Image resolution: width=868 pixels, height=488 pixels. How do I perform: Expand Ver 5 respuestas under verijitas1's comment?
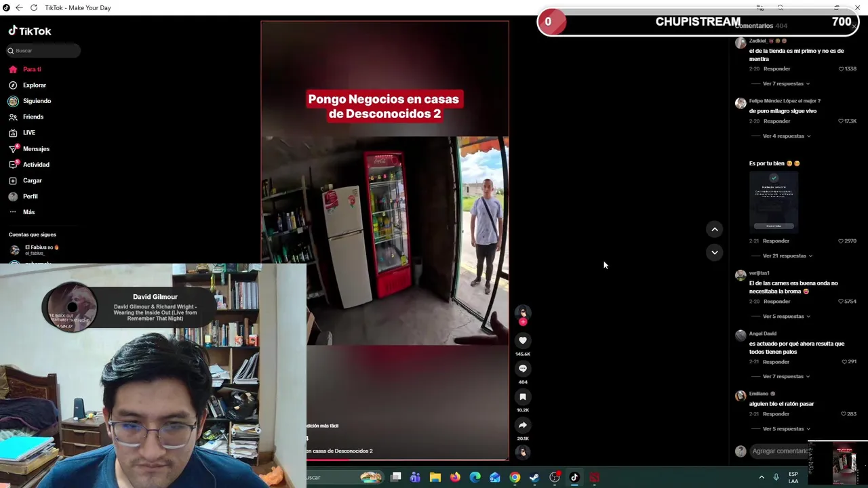[x=787, y=317]
